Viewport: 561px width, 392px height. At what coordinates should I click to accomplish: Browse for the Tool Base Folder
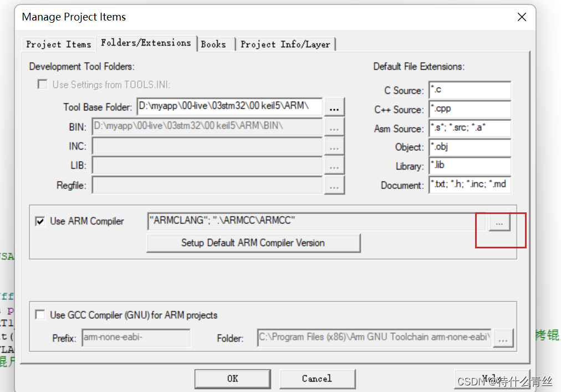tap(334, 106)
